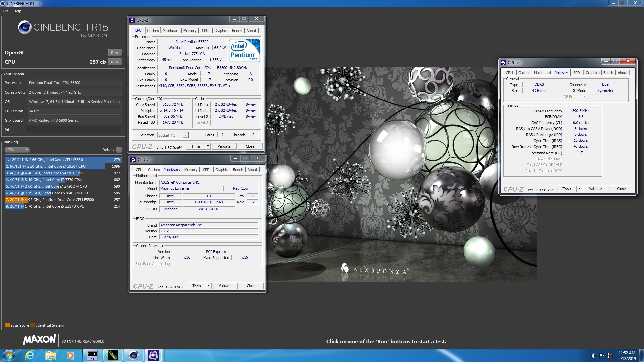Open the Help menu in Cinebench

coord(17,11)
